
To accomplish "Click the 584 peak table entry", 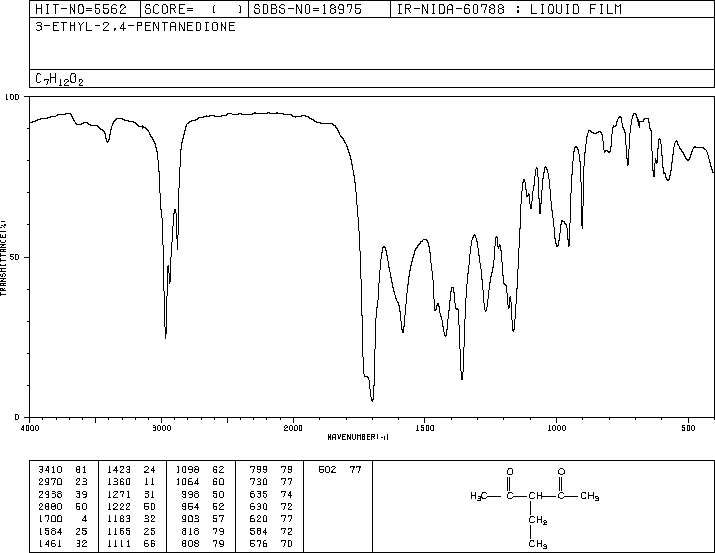I will click(271, 531).
